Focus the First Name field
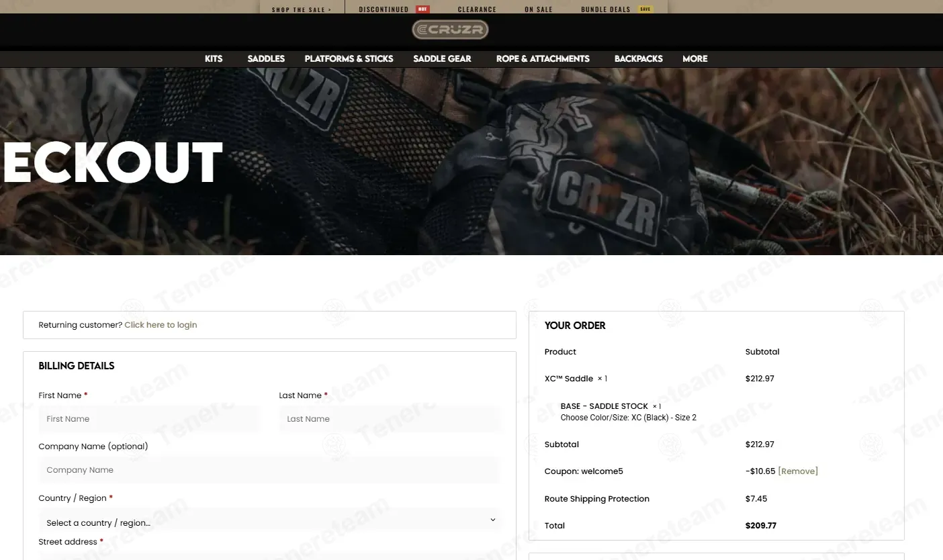 click(148, 419)
